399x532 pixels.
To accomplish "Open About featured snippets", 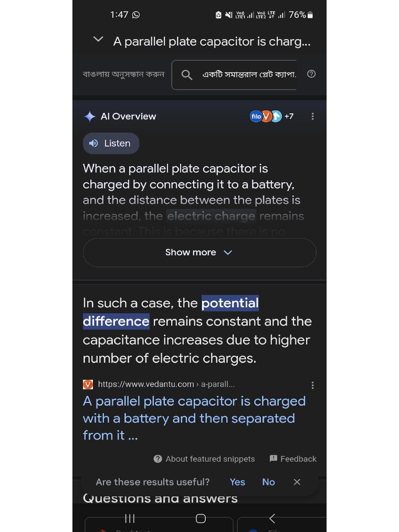I will point(204,459).
